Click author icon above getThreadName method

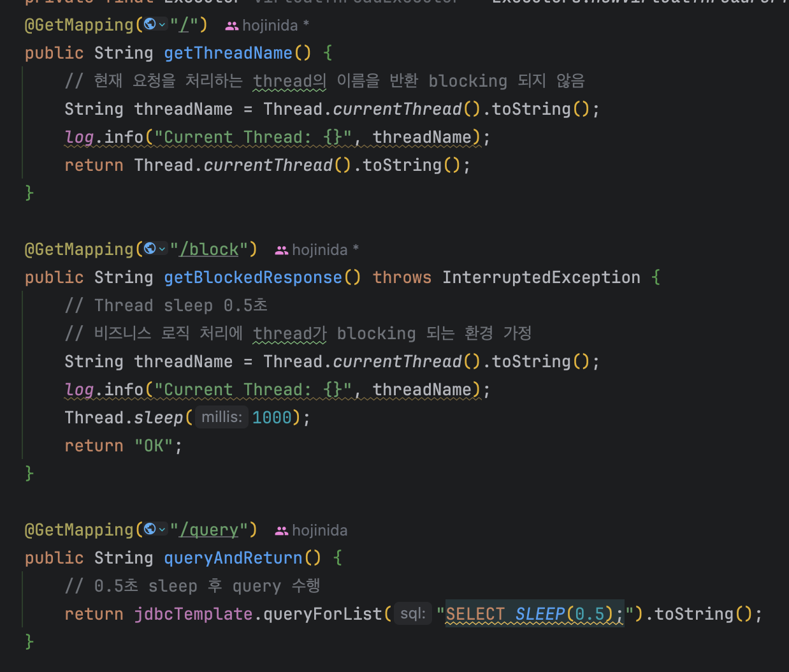pos(232,26)
